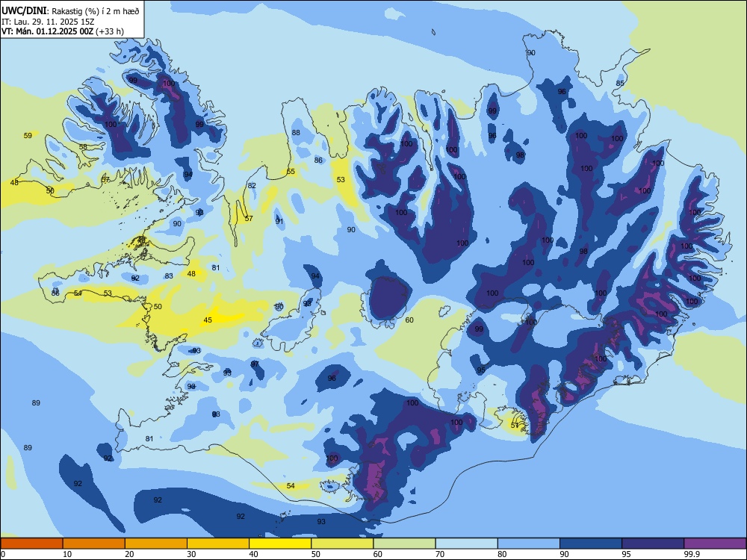Click the medium blue 80–90 legend swatch
747x560 pixels.
[529, 543]
